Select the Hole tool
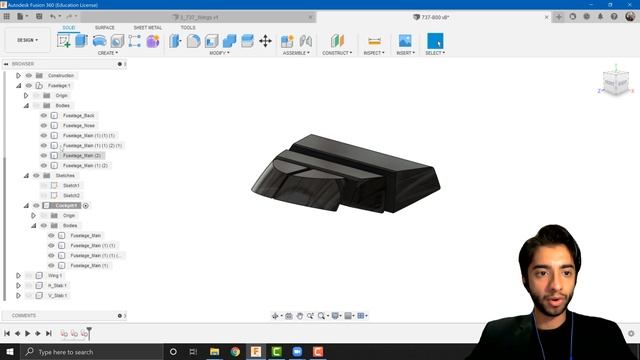 pos(117,41)
